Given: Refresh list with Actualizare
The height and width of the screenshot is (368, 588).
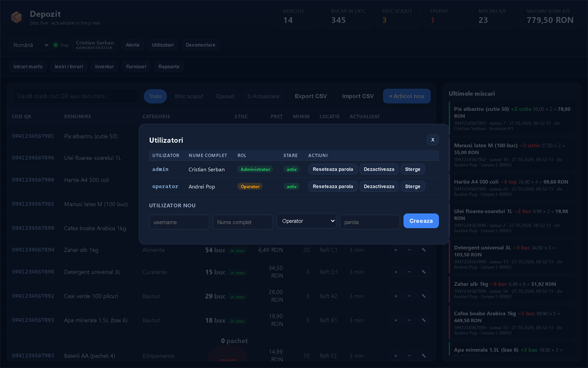Looking at the screenshot, I should [263, 96].
